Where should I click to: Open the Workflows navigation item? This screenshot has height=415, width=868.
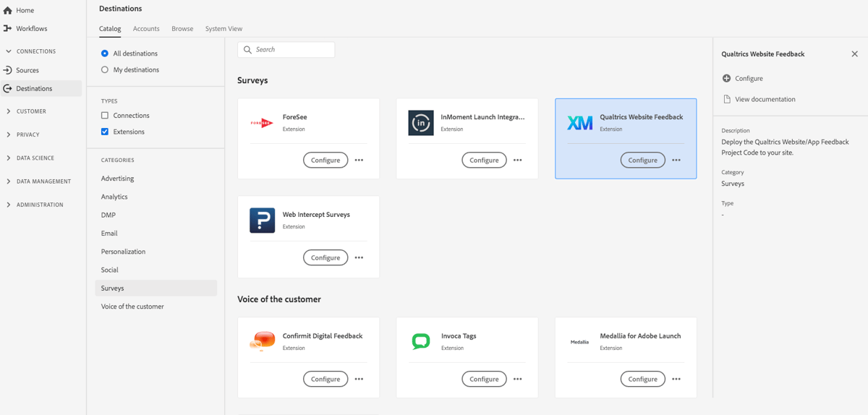click(32, 28)
